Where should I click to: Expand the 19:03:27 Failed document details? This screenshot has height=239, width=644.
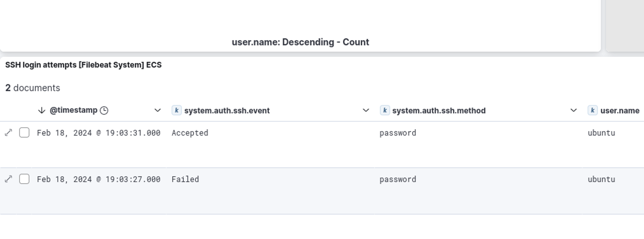point(8,179)
